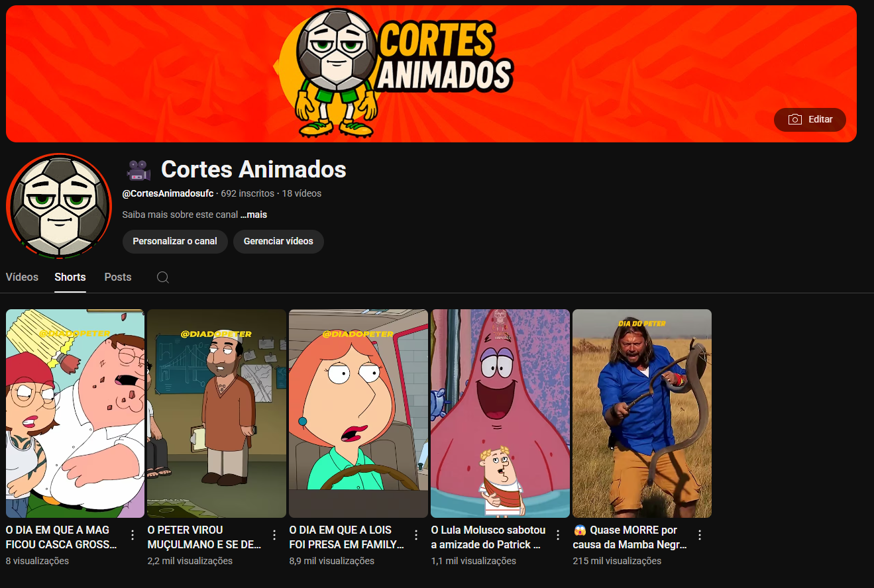Click "1,1 mil visualizações" view count
Viewport: 874px width, 588px height.
pyautogui.click(x=473, y=561)
